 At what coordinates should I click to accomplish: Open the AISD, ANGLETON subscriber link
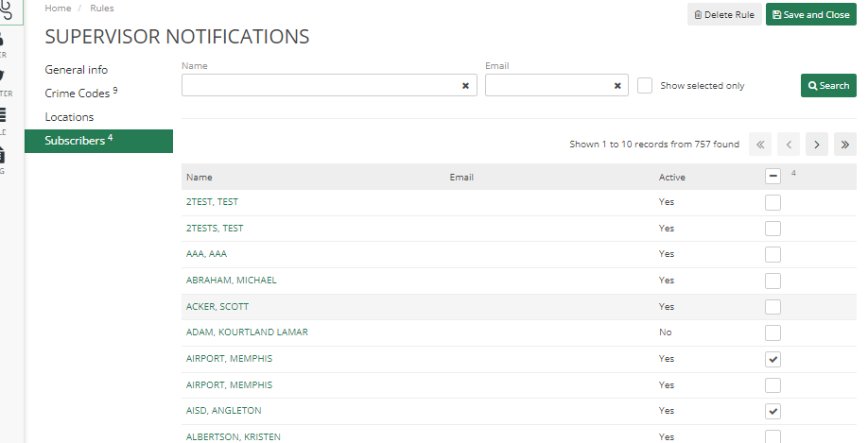click(x=224, y=410)
